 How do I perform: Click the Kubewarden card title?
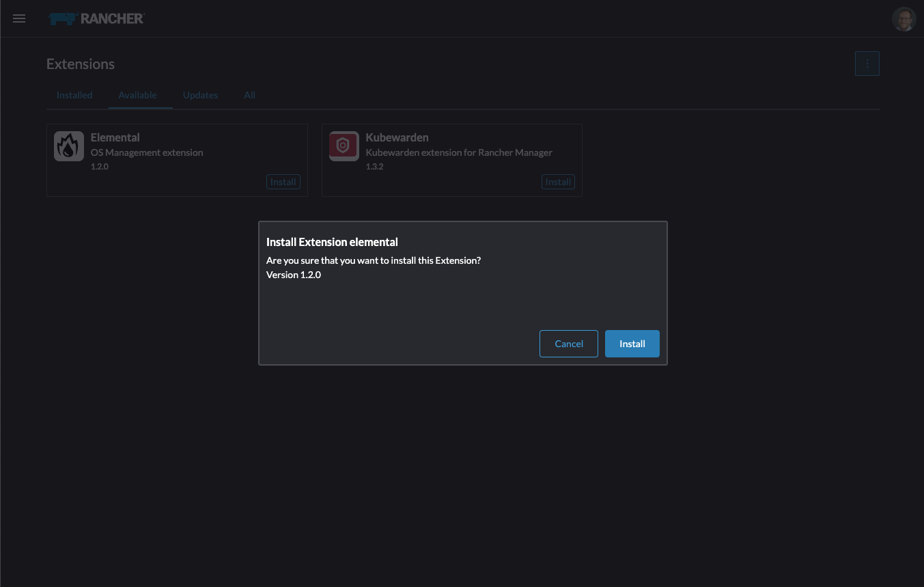tap(397, 137)
